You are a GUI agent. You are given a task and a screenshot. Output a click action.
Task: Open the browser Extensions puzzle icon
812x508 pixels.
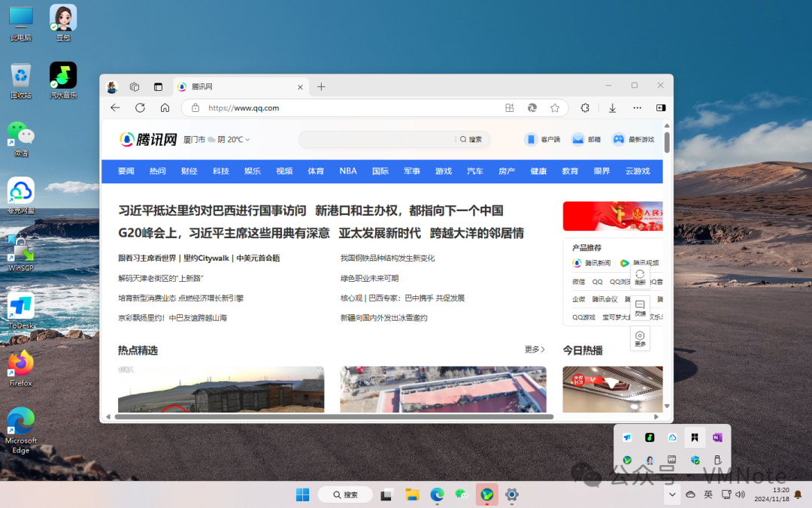point(585,107)
